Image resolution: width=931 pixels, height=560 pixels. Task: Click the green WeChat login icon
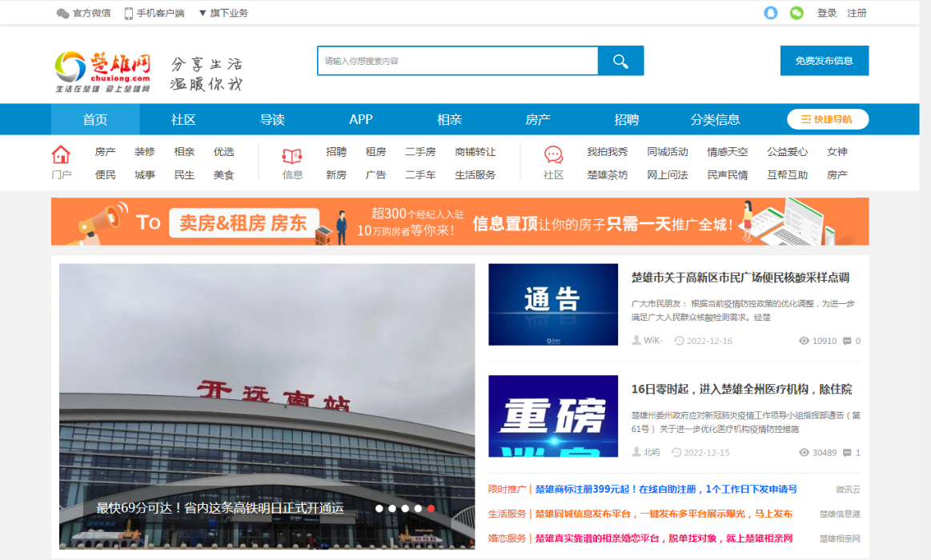[x=797, y=13]
